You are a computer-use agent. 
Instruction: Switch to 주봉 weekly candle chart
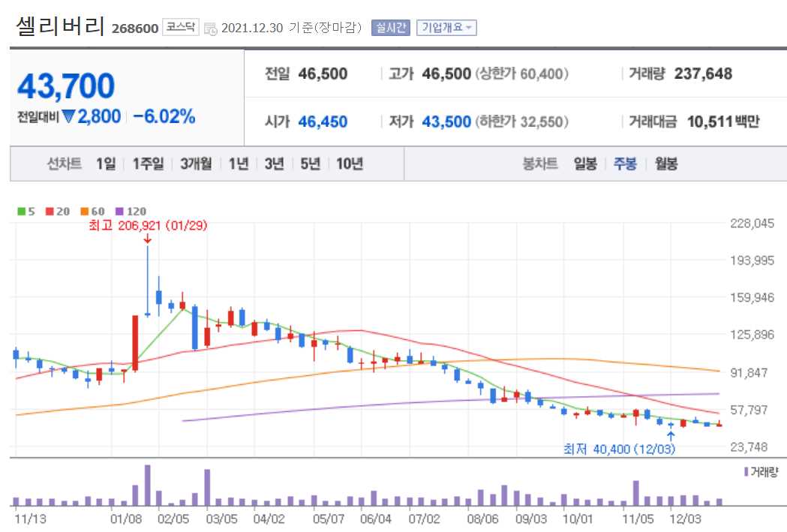[625, 164]
